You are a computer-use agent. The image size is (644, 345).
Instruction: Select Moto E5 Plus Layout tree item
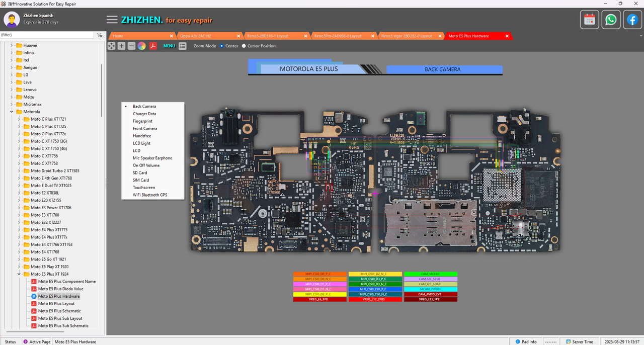(56, 304)
